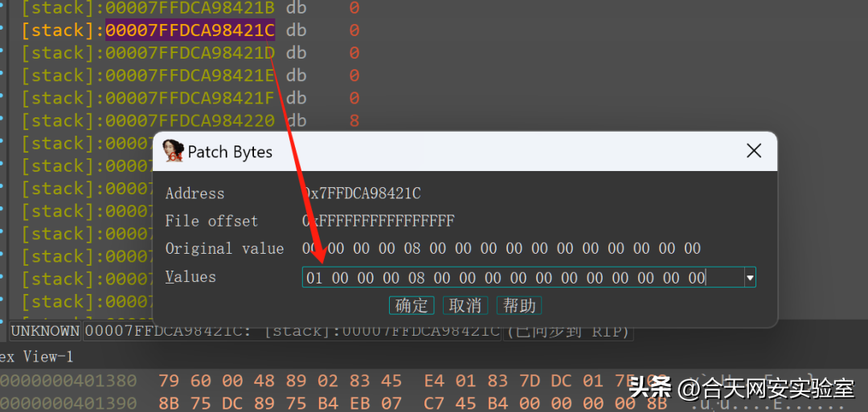Screen dimensions: 868x412
Task: Close the Patch Bytes dialog
Action: [753, 151]
